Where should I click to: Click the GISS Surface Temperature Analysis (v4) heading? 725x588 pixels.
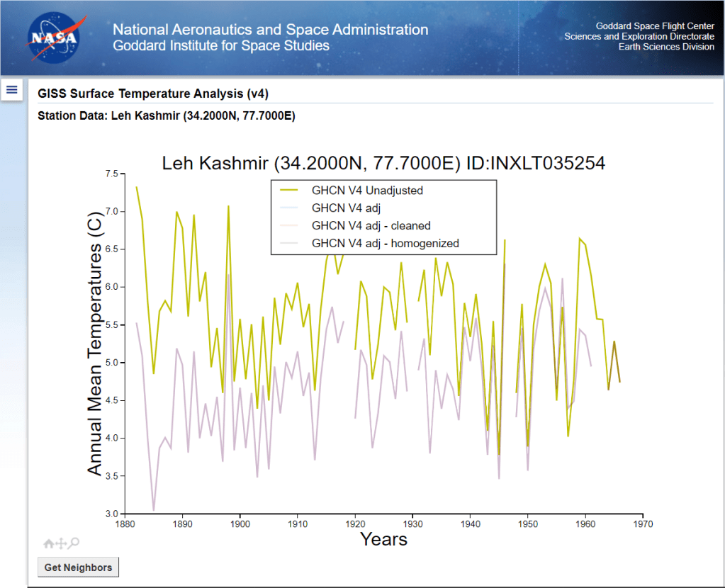point(153,94)
